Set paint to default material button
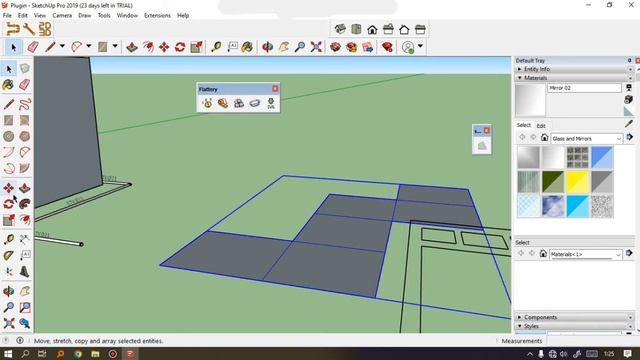Image resolution: width=640 pixels, height=360 pixels. pyautogui.click(x=629, y=111)
